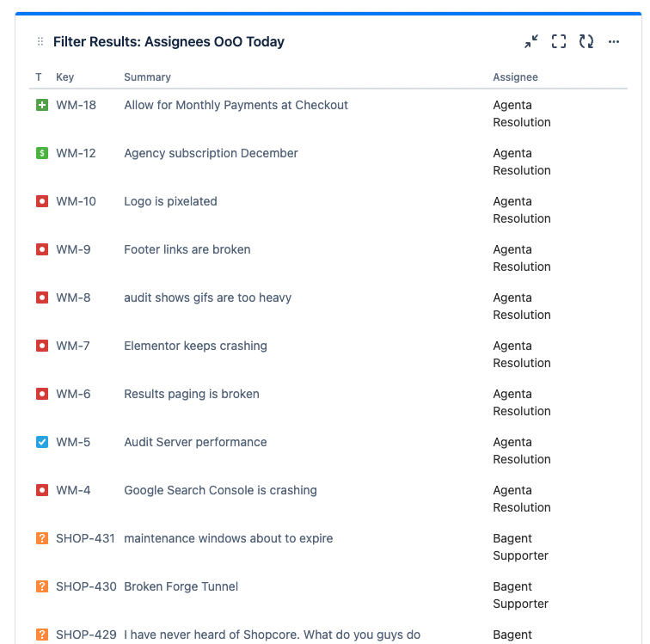Open 'Footer links are broken' summary
Image resolution: width=650 pixels, height=644 pixels.
click(x=187, y=249)
